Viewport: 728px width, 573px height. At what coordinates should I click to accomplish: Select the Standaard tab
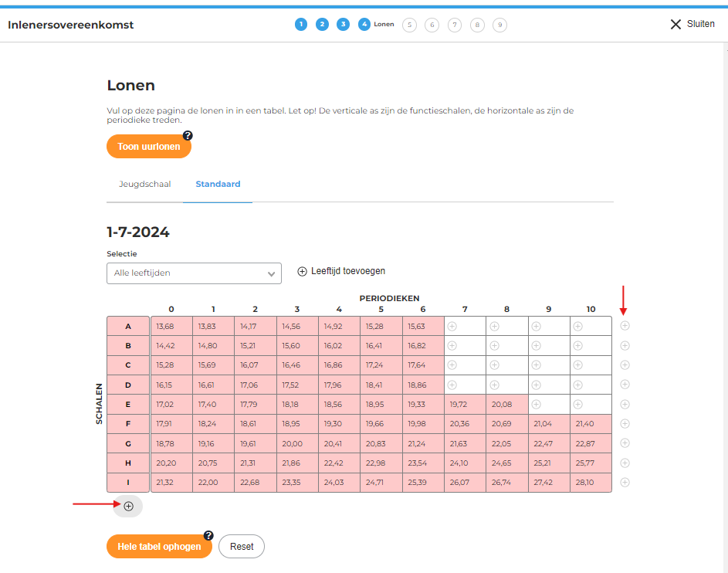point(218,185)
